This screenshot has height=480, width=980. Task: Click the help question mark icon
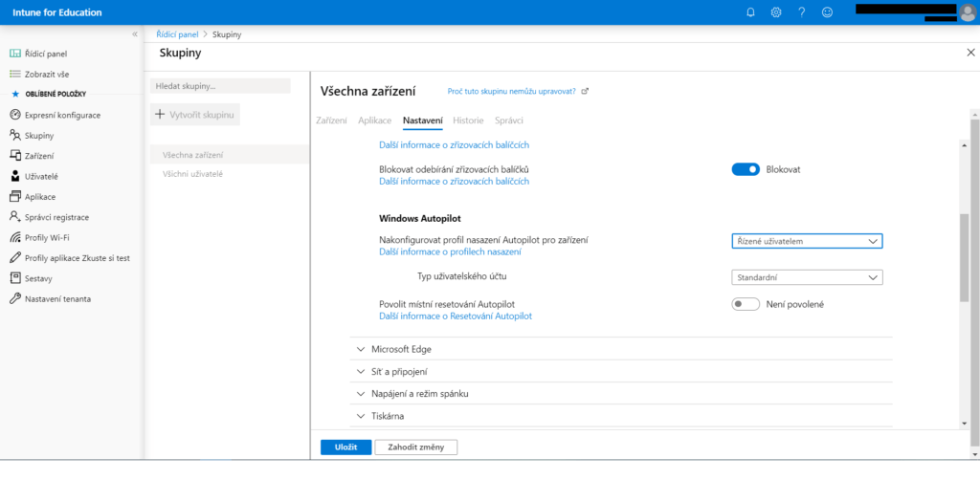(801, 12)
